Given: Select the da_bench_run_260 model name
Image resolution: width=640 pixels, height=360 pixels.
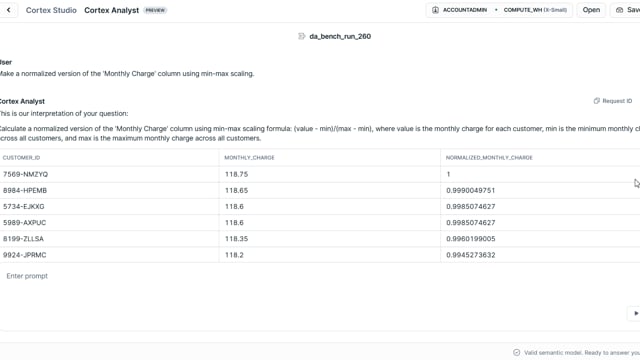Looking at the screenshot, I should pos(340,36).
